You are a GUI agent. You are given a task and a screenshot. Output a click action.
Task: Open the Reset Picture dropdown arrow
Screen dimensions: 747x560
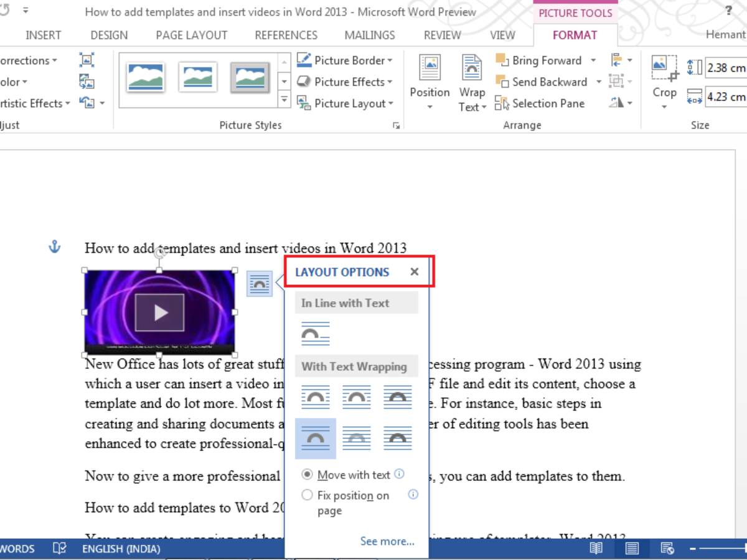point(102,103)
